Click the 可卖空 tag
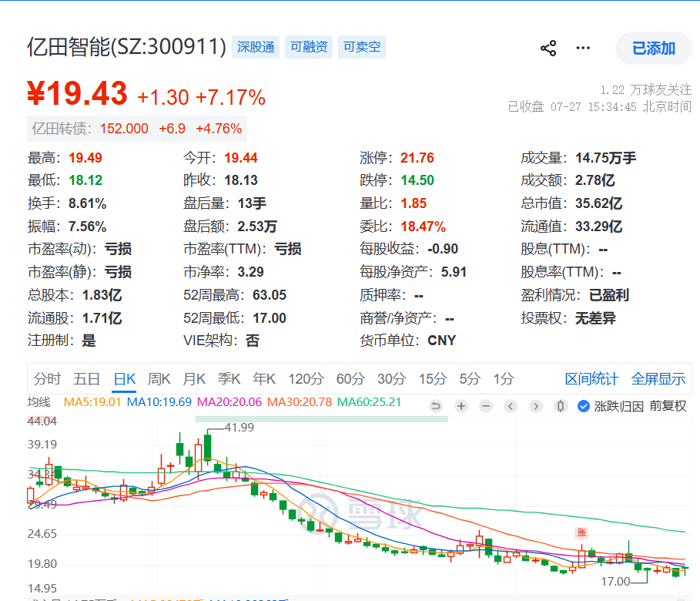700x601 pixels. 362,47
